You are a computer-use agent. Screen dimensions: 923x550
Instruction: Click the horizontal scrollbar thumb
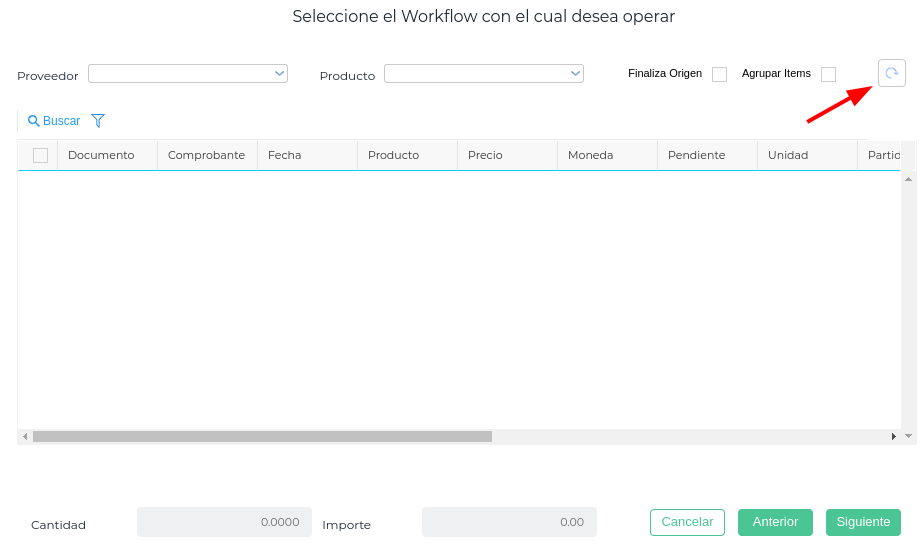pyautogui.click(x=262, y=437)
